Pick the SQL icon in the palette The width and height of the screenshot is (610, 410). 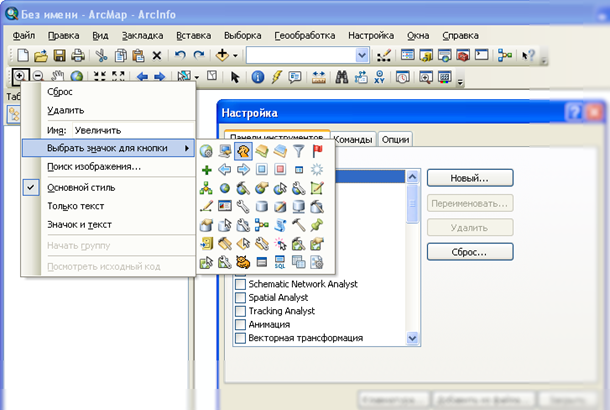tap(280, 262)
